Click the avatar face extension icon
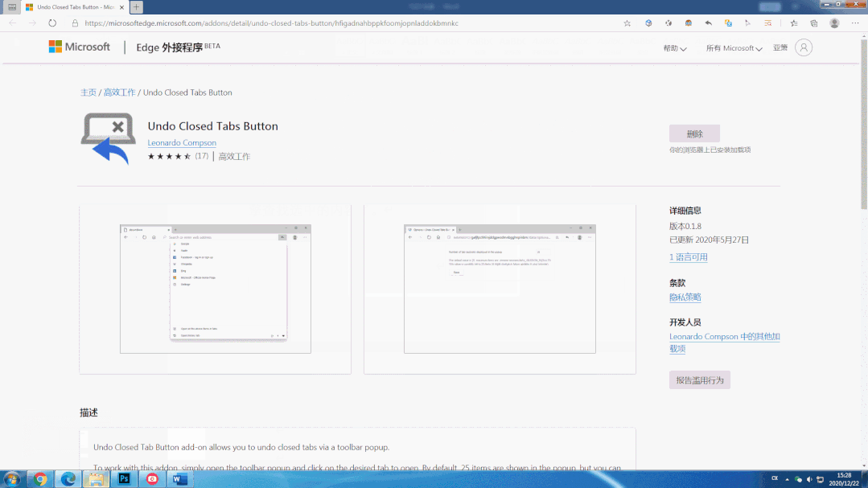868x488 pixels. click(x=688, y=23)
